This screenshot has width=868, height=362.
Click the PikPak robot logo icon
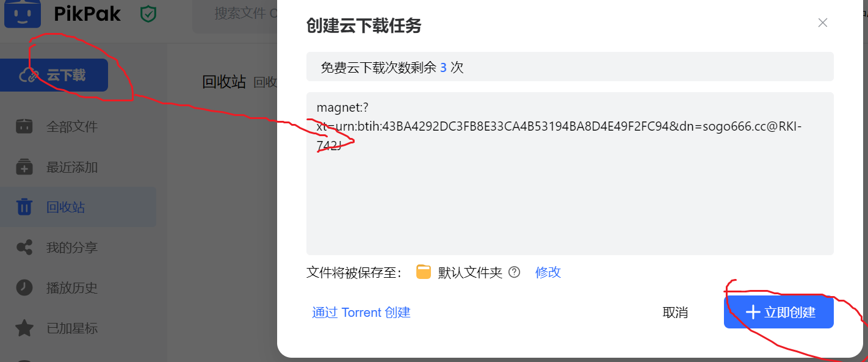[x=23, y=13]
